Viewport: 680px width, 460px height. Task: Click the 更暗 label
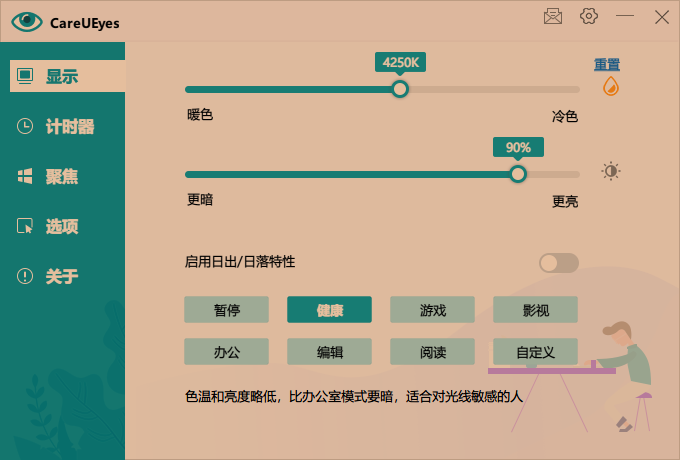(200, 200)
